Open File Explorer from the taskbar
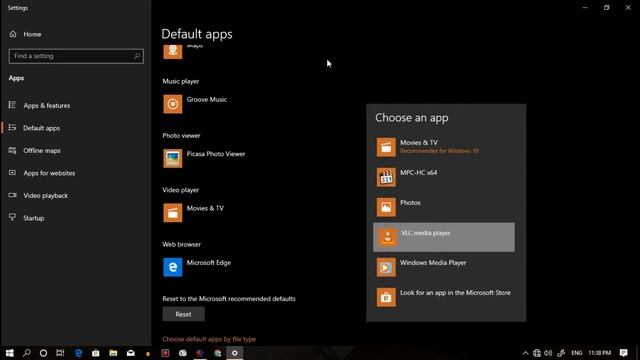Viewport: 640px width, 360px height. tap(113, 353)
